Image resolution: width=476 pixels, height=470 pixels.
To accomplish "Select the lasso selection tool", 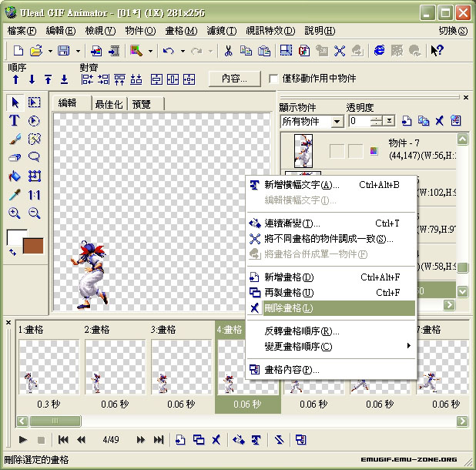I will (34, 157).
